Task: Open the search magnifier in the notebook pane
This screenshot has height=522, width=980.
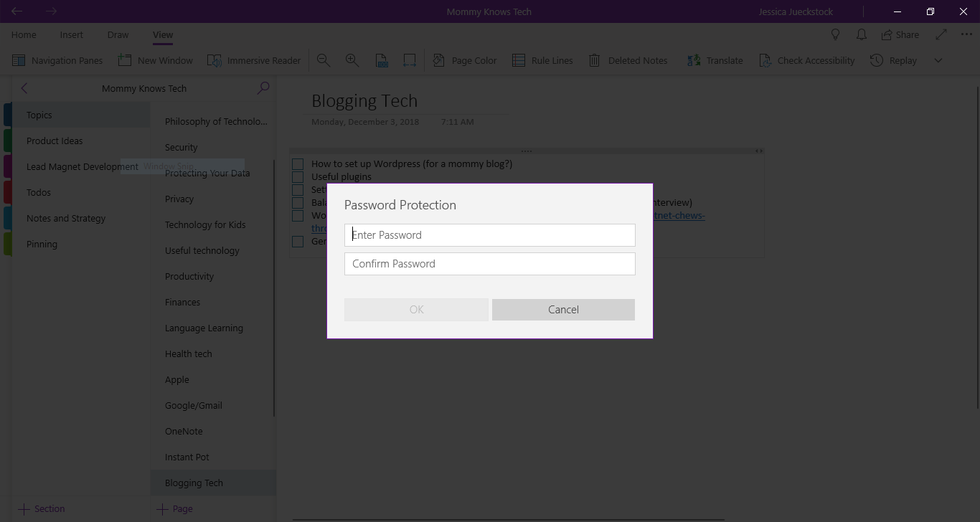Action: coord(263,88)
